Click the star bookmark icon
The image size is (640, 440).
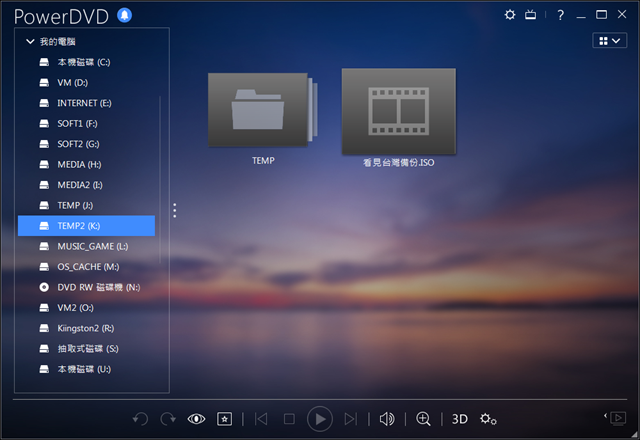point(224,419)
